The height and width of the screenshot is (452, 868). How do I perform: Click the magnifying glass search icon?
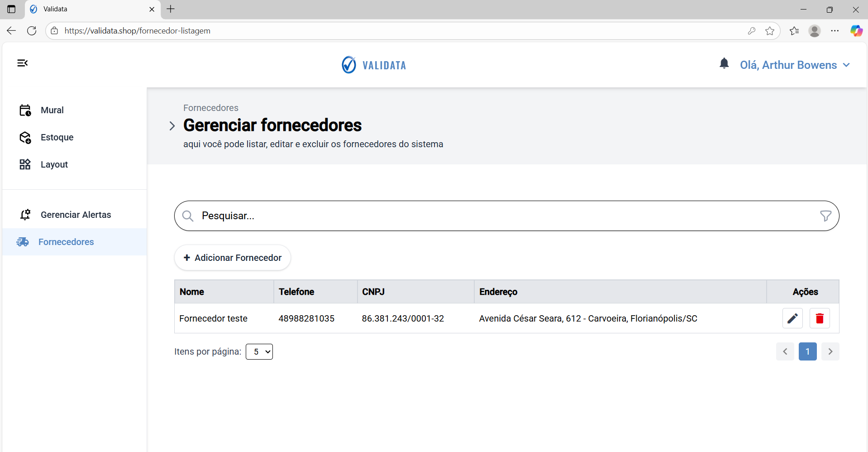pos(188,216)
